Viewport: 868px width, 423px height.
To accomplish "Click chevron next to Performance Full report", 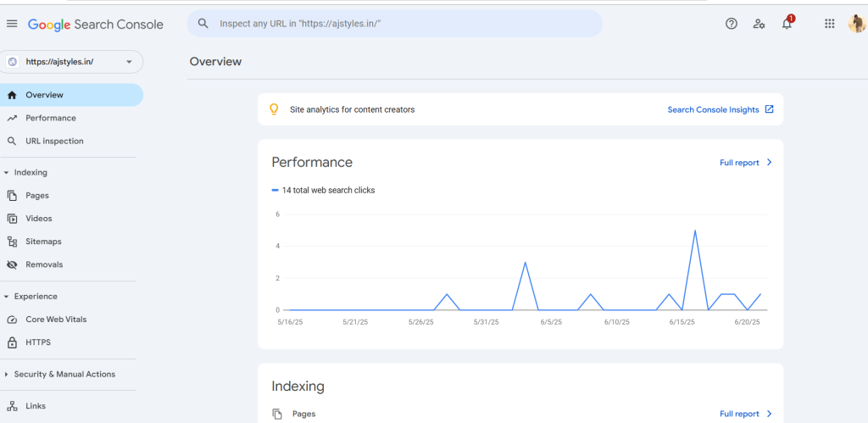I will pyautogui.click(x=769, y=162).
